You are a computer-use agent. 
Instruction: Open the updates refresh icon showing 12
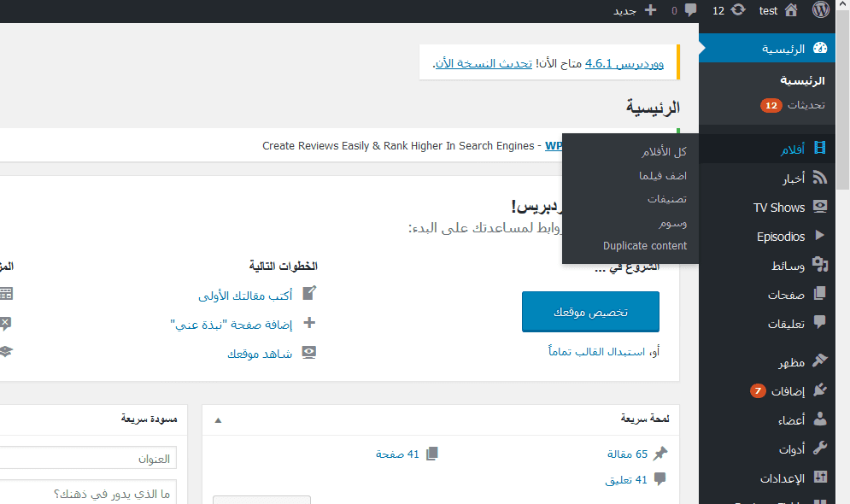[738, 11]
